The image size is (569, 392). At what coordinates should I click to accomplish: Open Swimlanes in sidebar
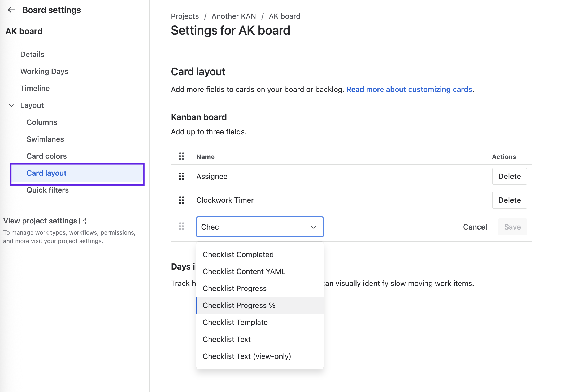click(x=45, y=139)
